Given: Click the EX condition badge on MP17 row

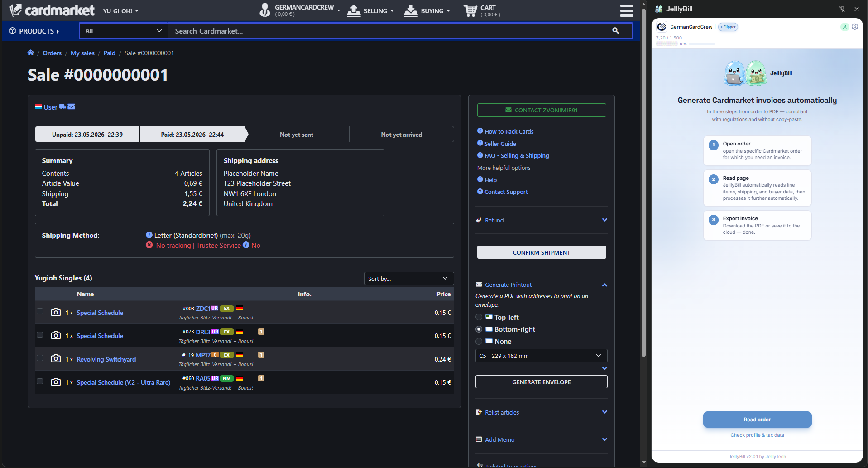Looking at the screenshot, I should [x=227, y=355].
